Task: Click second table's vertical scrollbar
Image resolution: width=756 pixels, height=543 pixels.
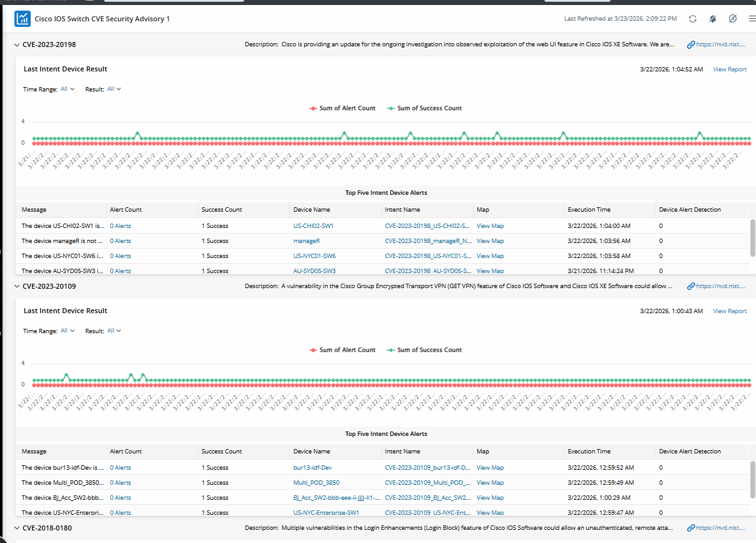Action: (752, 479)
